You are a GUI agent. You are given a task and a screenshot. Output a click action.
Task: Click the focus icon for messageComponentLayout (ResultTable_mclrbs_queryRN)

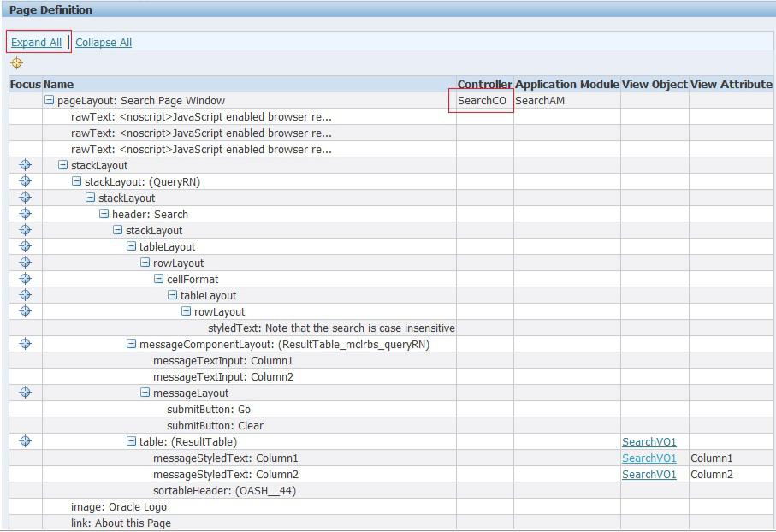pyautogui.click(x=25, y=344)
